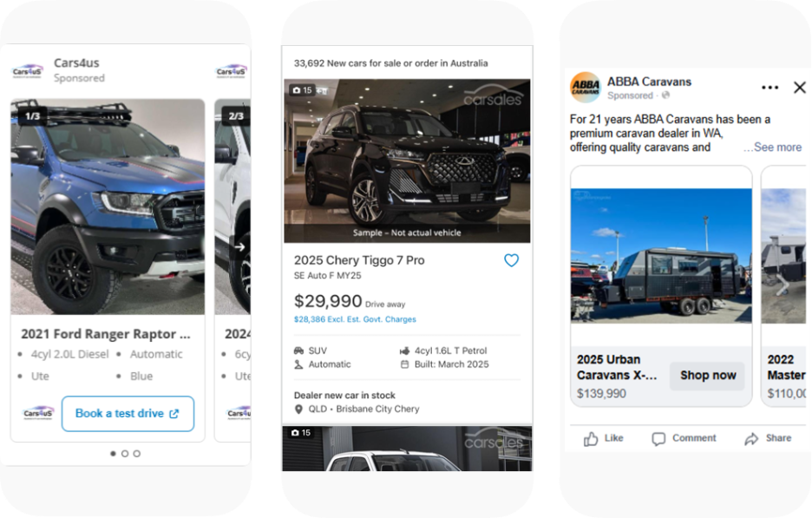Click Shop now on the Urban Caravans card
Image resolution: width=812 pixels, height=518 pixels.
pyautogui.click(x=707, y=376)
